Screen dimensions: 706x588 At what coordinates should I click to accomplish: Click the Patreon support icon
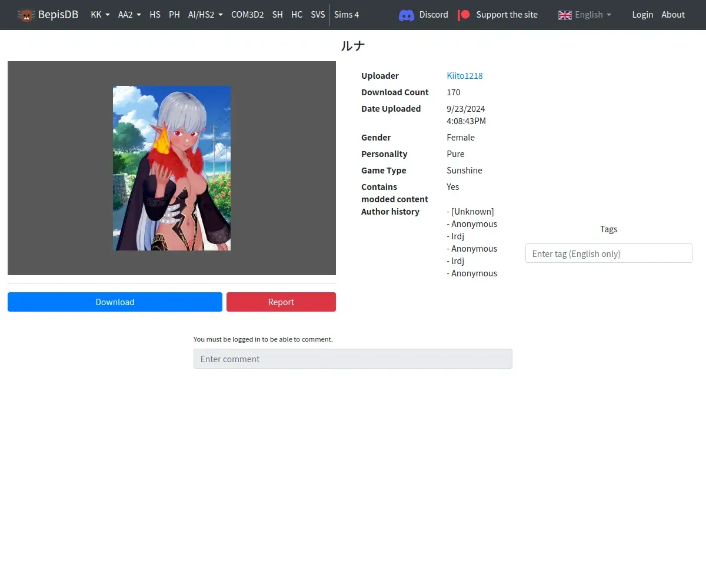tap(464, 15)
